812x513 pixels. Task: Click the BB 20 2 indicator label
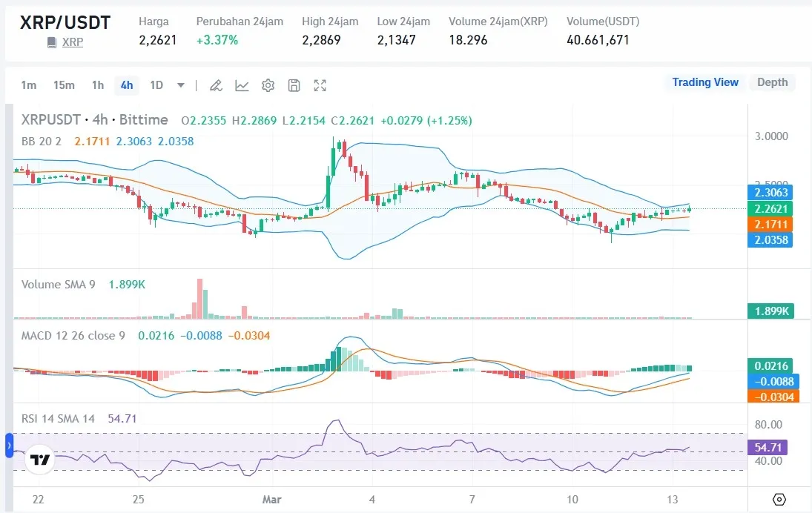tap(42, 142)
